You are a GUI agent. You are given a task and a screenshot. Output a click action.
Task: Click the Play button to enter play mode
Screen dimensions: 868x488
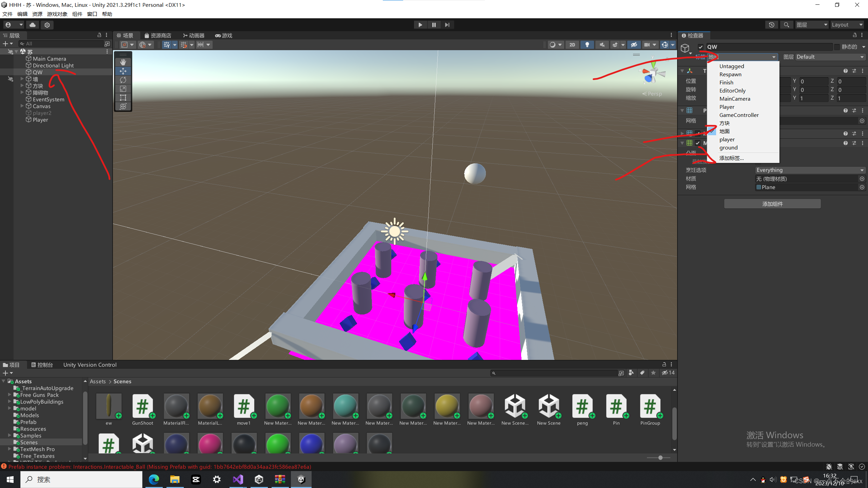tap(420, 25)
